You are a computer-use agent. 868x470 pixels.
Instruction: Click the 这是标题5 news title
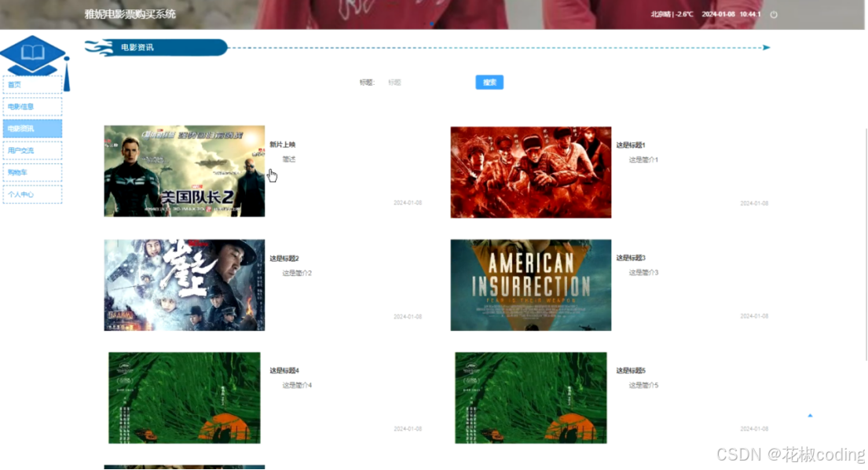[631, 370]
